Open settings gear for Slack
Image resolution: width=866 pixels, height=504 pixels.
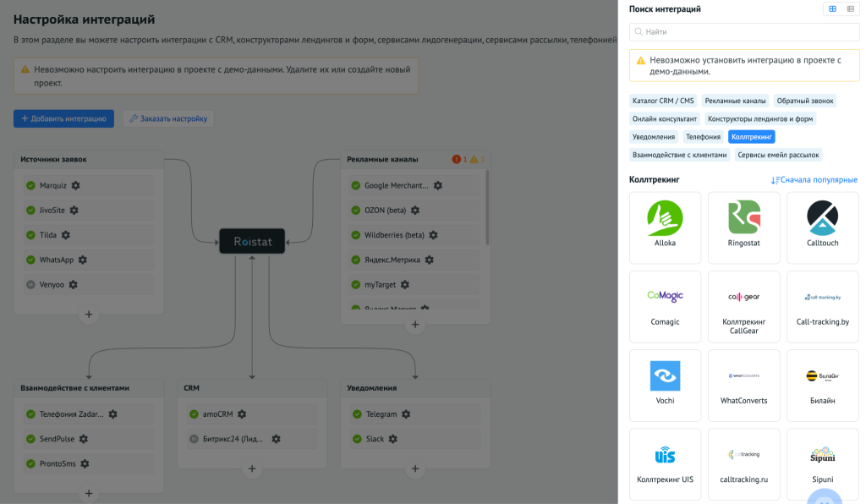(x=392, y=439)
